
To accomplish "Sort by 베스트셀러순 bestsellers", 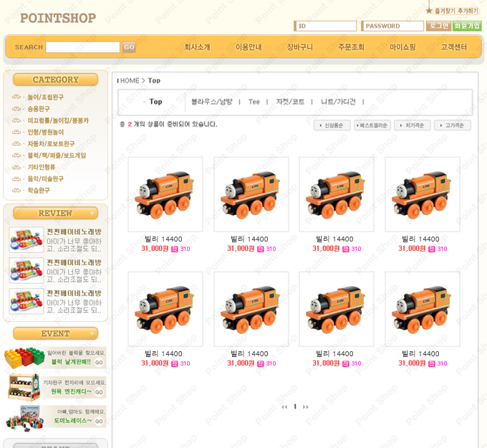I will point(372,125).
